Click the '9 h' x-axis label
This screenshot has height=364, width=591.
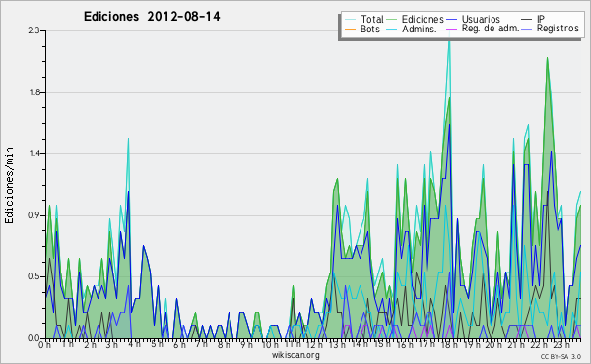[x=247, y=345]
